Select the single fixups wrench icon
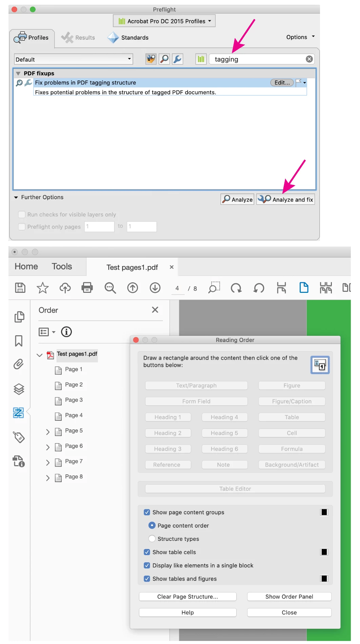The height and width of the screenshot is (644, 360). (x=178, y=59)
